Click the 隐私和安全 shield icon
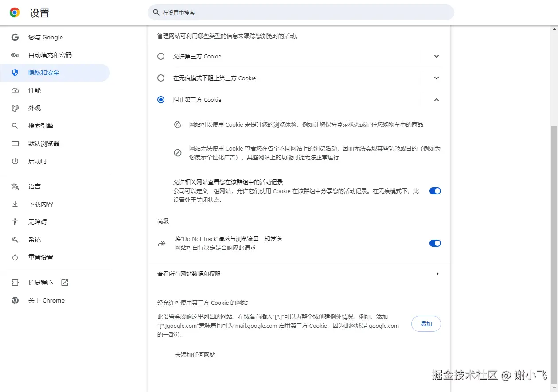The width and height of the screenshot is (558, 392). [x=15, y=72]
